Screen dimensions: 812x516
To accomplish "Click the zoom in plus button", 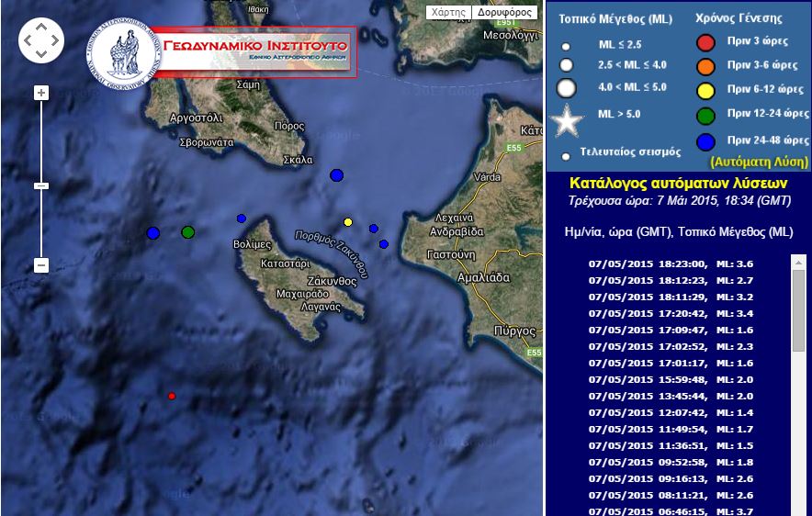I will (x=40, y=93).
